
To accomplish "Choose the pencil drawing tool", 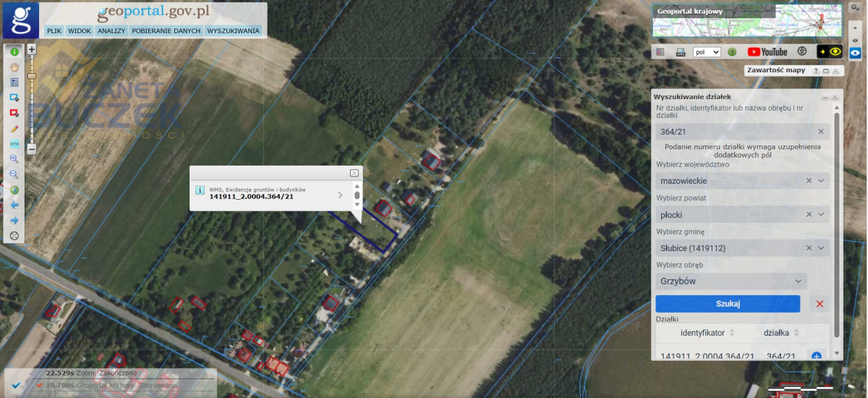I will click(x=14, y=129).
